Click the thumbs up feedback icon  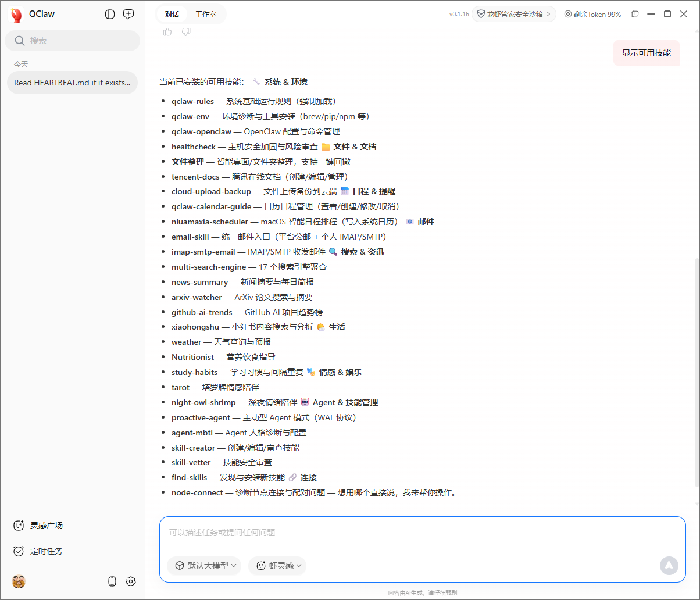pos(167,32)
